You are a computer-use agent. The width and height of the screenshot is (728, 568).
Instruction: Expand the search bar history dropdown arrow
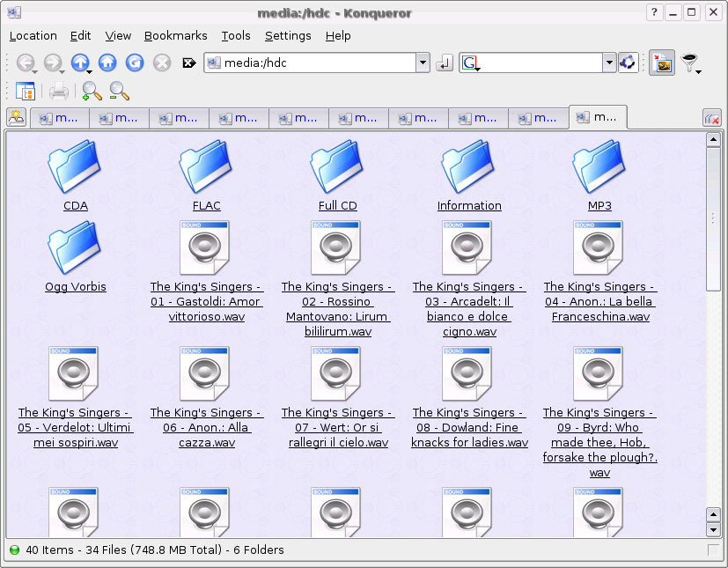[609, 63]
